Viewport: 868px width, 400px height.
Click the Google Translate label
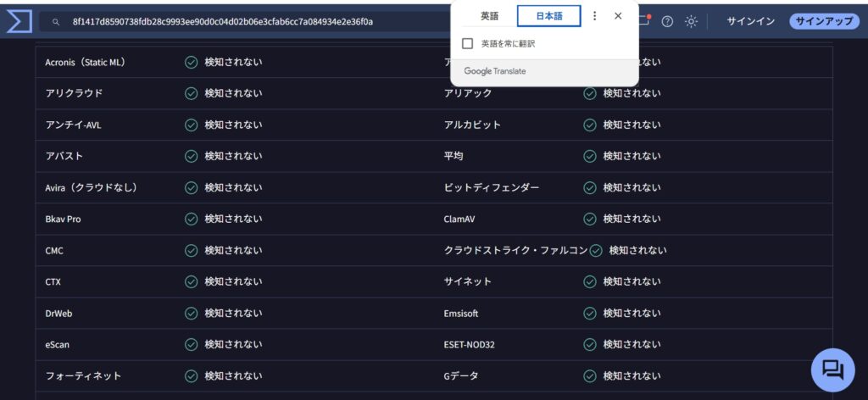495,71
